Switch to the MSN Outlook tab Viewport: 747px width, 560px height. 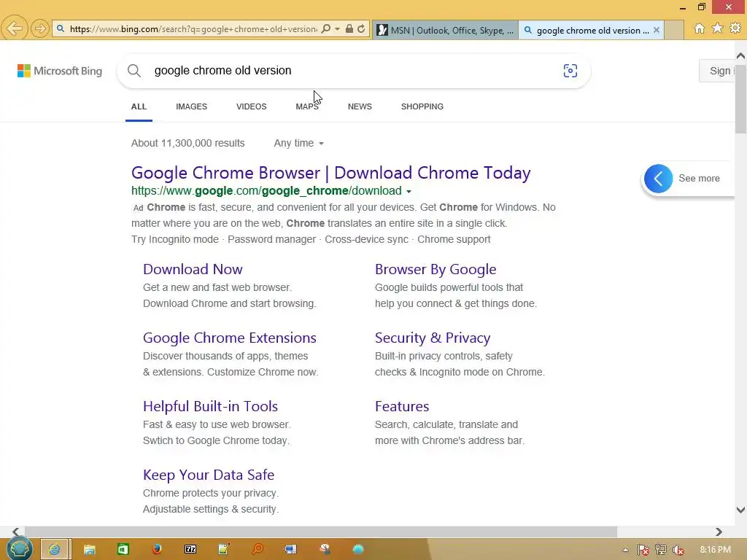click(x=445, y=30)
